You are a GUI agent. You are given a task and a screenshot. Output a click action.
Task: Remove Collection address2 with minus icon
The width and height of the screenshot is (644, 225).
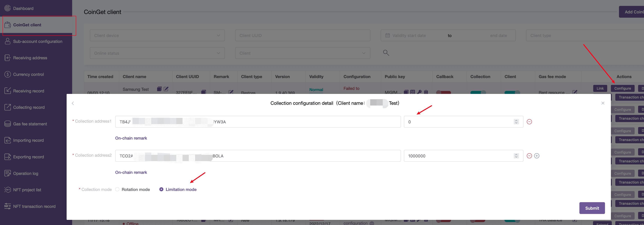529,156
